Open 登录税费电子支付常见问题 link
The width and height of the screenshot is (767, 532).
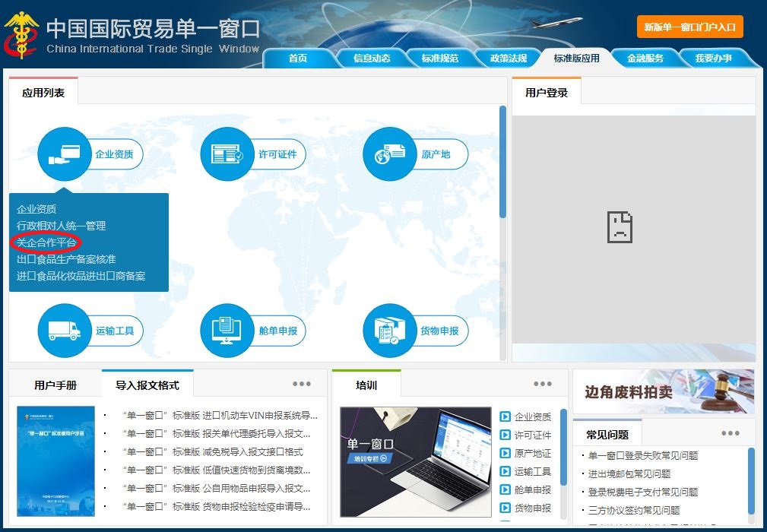pos(643,492)
